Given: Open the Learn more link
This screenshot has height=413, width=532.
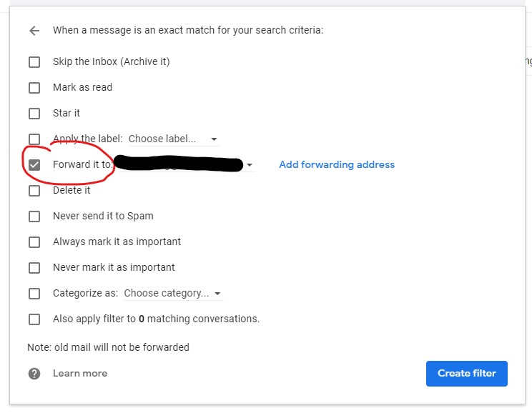Looking at the screenshot, I should tap(79, 374).
